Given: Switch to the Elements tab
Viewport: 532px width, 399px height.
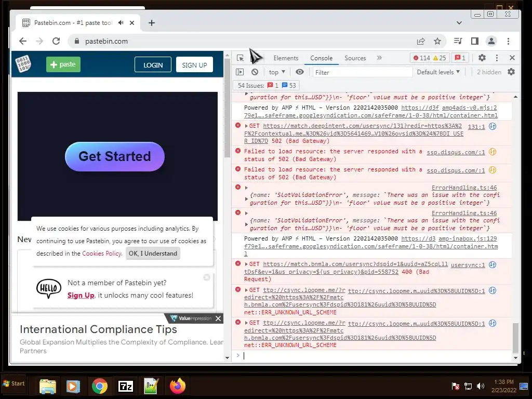Looking at the screenshot, I should pyautogui.click(x=286, y=58).
